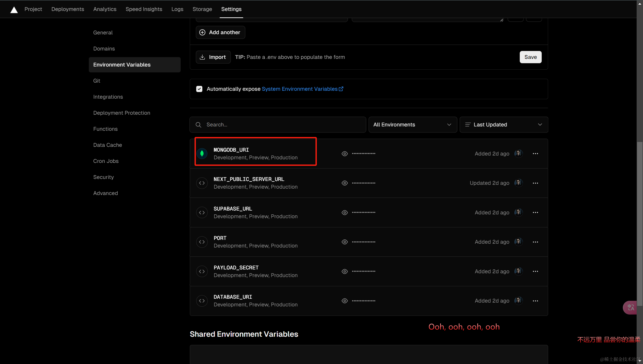Click the code icon beside NEXT_PUBLIC_SERVER_URL
This screenshot has height=364, width=643.
[202, 183]
